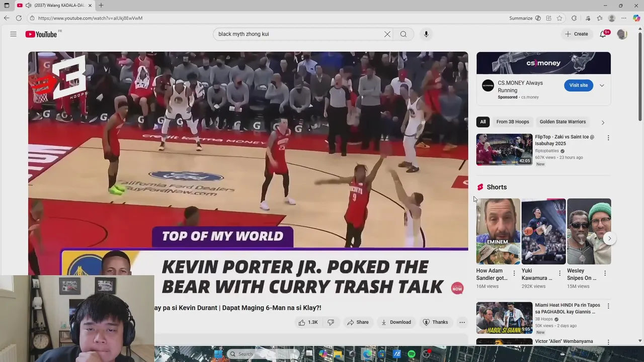Open 'Victor "Alien" Wembanyama' video title
The image size is (644, 362).
coord(564,341)
